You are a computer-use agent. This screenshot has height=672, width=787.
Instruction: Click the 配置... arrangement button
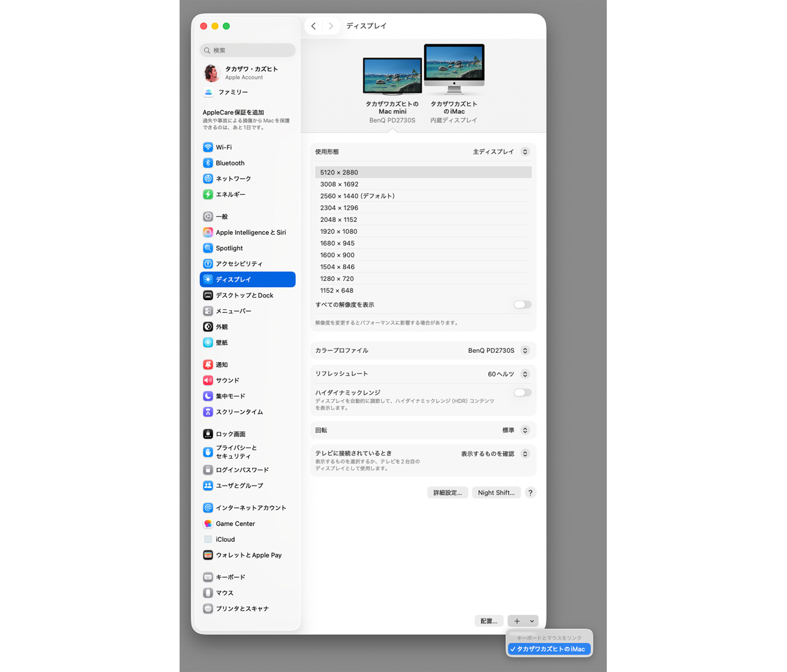[x=489, y=620]
